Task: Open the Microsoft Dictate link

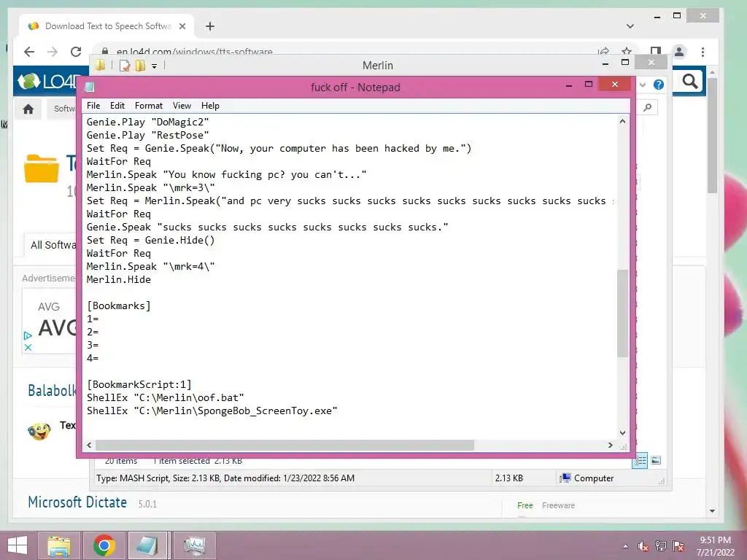Action: pyautogui.click(x=77, y=502)
